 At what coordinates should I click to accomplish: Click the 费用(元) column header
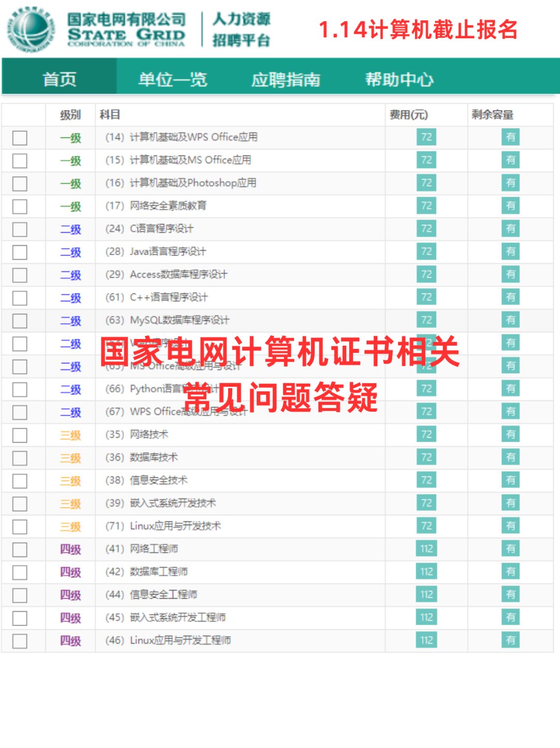click(x=409, y=115)
